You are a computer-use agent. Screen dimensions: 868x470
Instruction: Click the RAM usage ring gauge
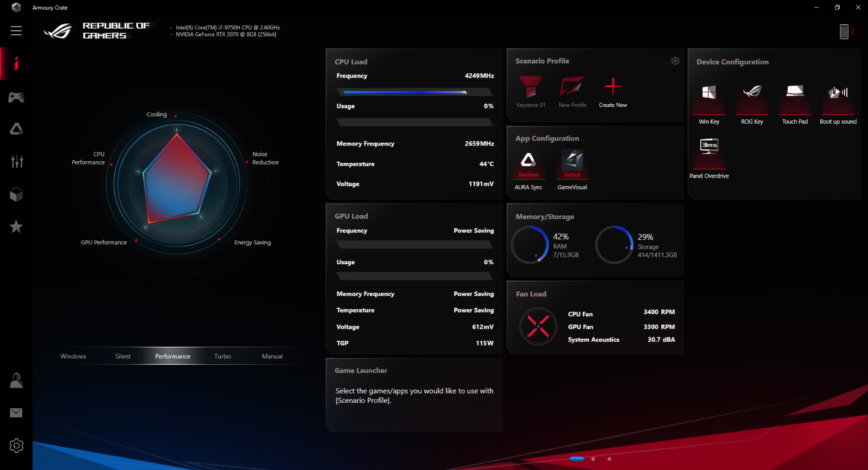tap(529, 245)
